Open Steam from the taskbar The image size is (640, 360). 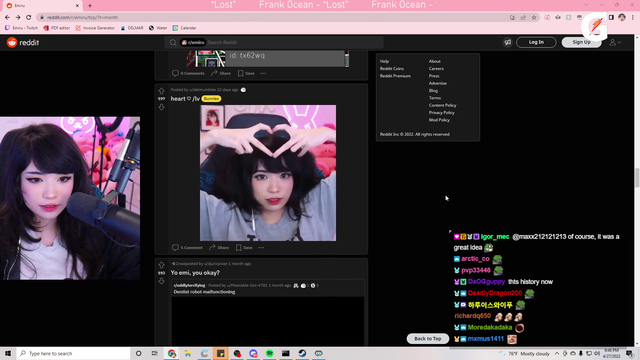point(302,353)
